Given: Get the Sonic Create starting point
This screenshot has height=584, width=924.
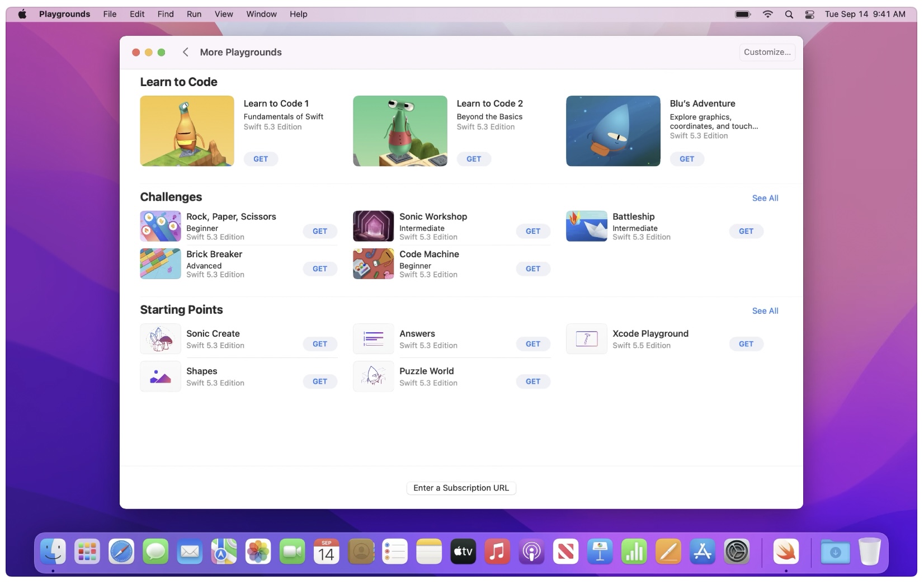Looking at the screenshot, I should click(320, 344).
